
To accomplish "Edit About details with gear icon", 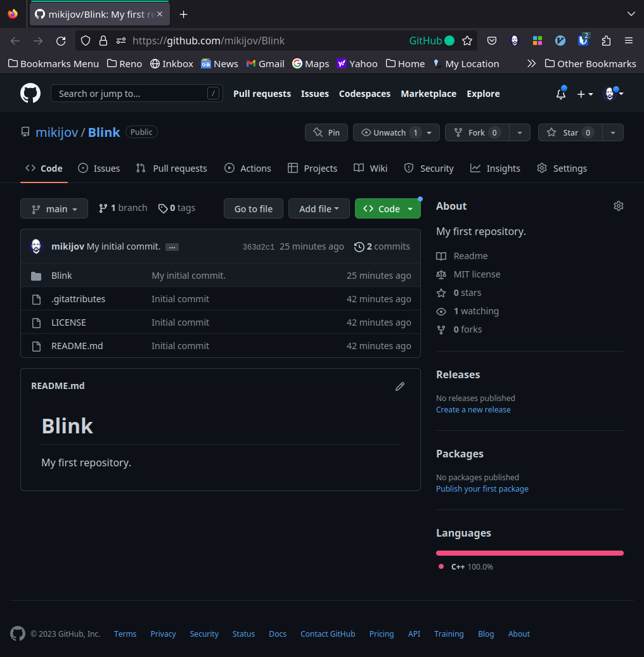I will tap(619, 206).
